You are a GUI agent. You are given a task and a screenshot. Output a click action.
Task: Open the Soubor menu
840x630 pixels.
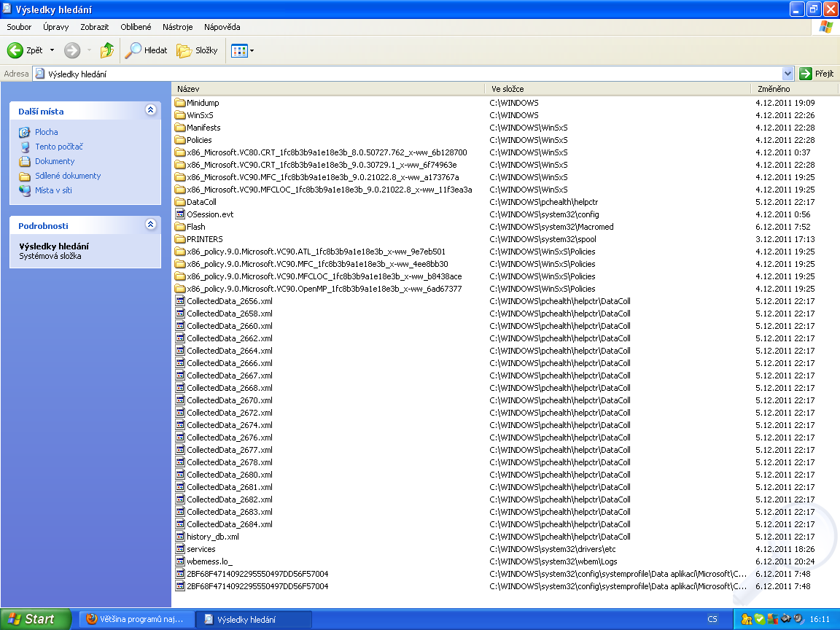point(19,27)
